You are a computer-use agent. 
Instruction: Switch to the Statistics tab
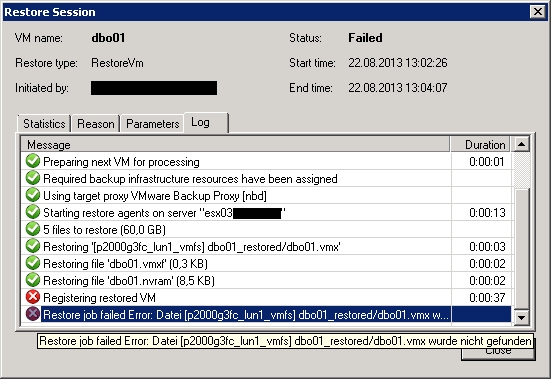tap(44, 124)
